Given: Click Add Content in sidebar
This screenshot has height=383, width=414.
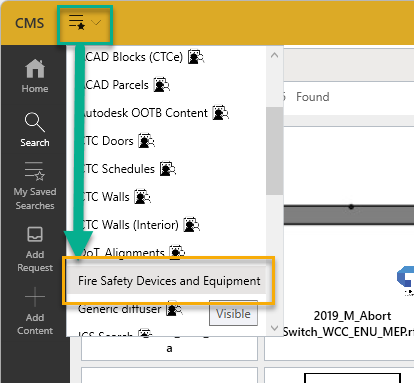Looking at the screenshot, I should [x=35, y=311].
